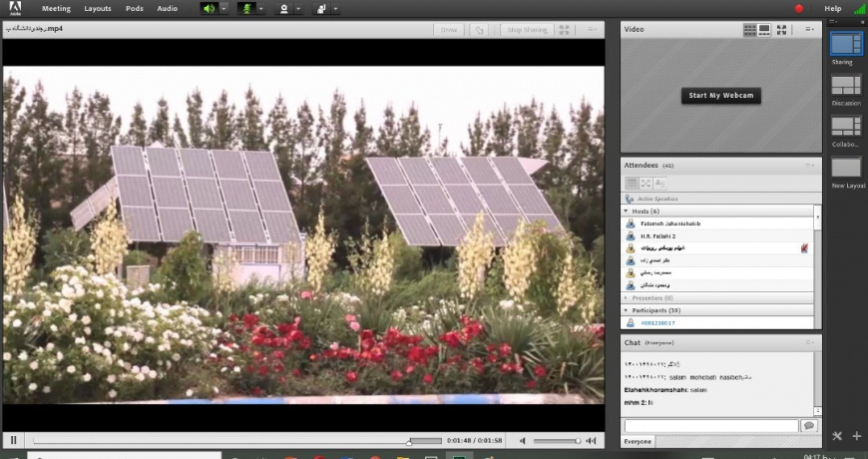Click the add layout plus icon
This screenshot has height=459, width=868.
click(857, 436)
